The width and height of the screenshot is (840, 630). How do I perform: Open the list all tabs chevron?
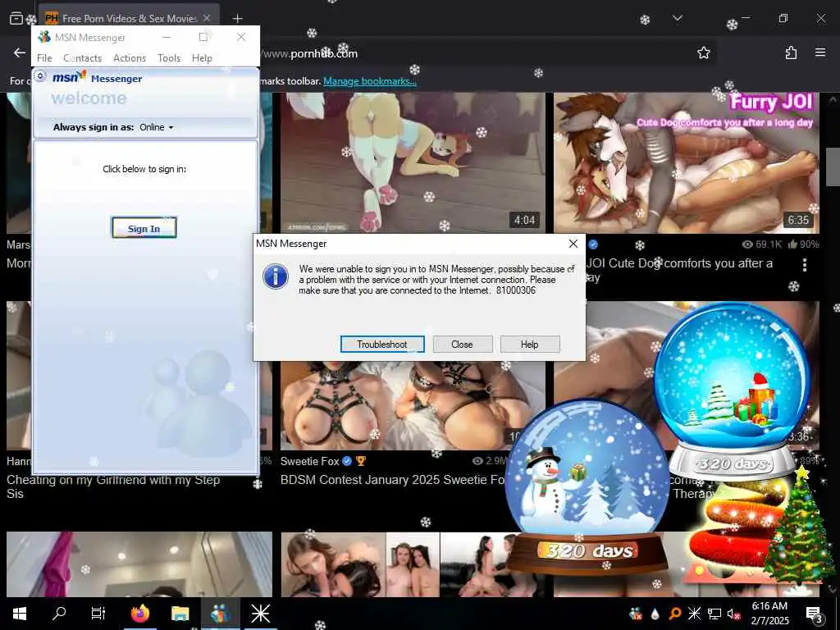click(x=677, y=18)
